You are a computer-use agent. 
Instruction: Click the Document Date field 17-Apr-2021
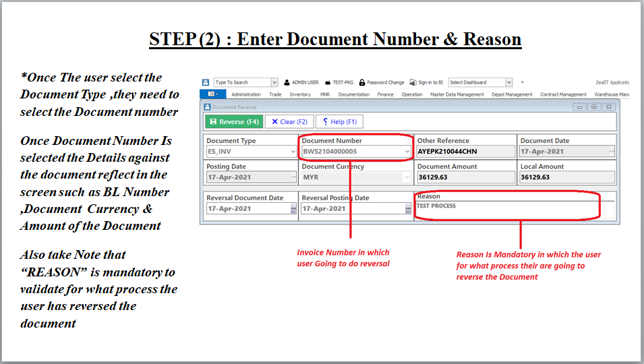click(564, 152)
